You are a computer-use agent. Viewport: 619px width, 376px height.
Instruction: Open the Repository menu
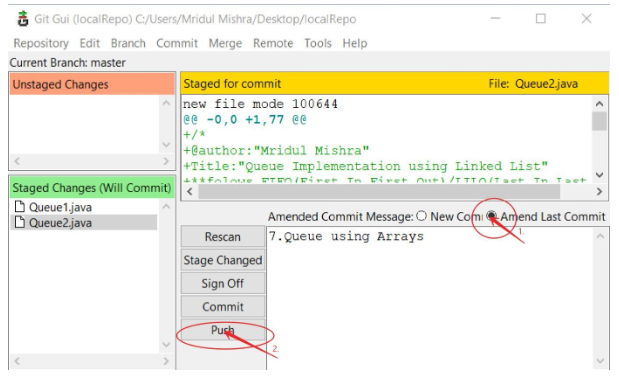coord(41,43)
